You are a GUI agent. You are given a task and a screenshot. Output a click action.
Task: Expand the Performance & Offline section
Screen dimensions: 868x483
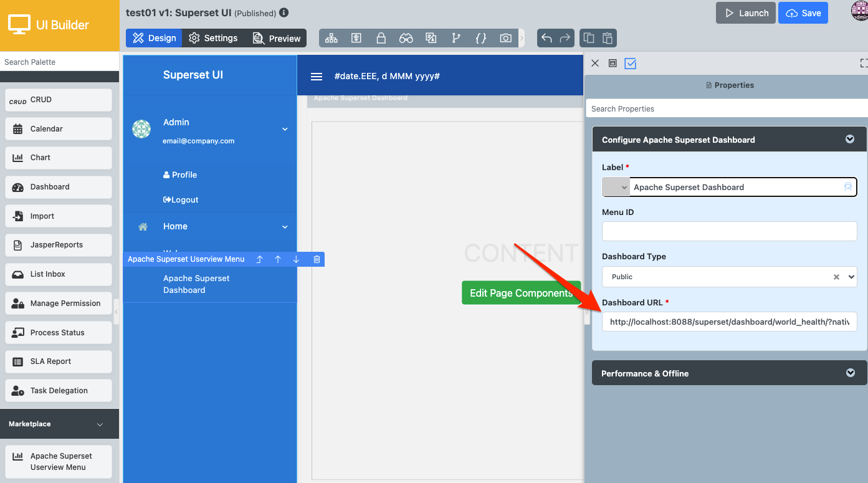[x=850, y=373]
